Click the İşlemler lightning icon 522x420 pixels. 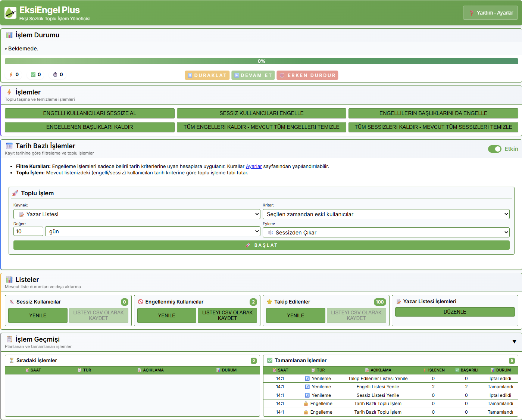pyautogui.click(x=9, y=92)
